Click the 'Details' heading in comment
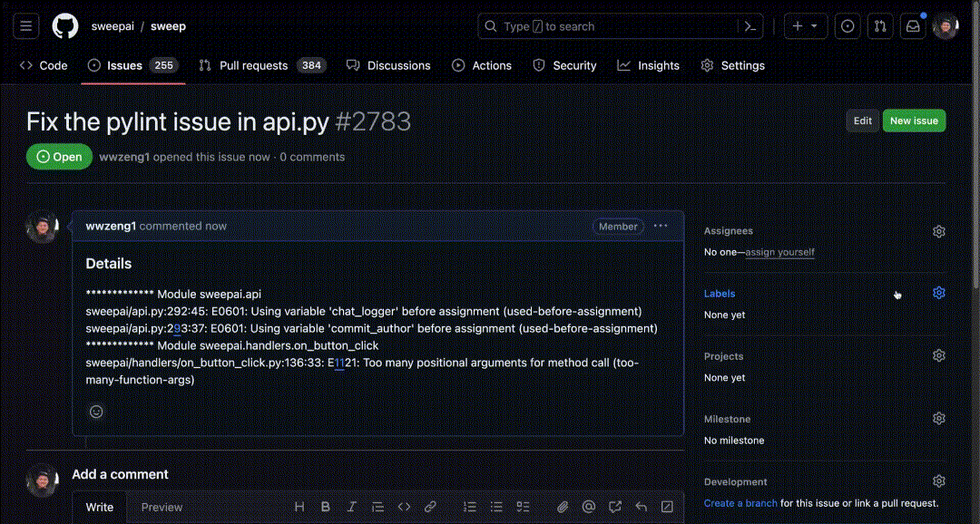 pos(109,264)
